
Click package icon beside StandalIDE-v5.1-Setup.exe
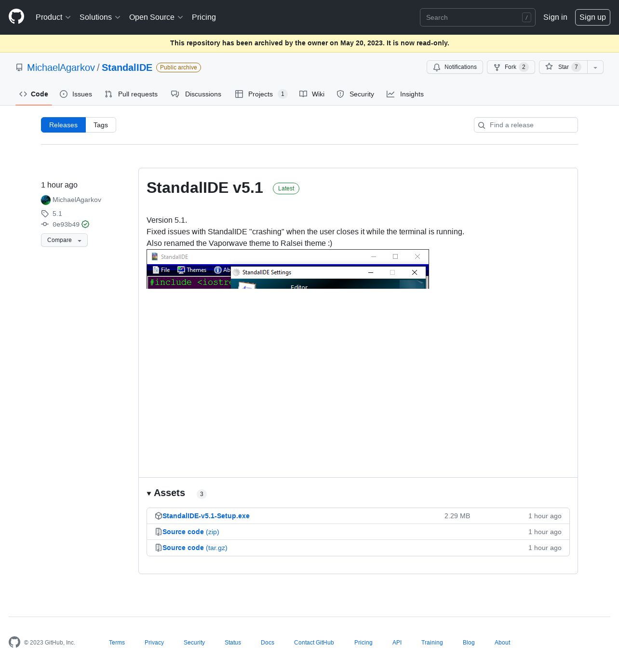click(x=159, y=516)
